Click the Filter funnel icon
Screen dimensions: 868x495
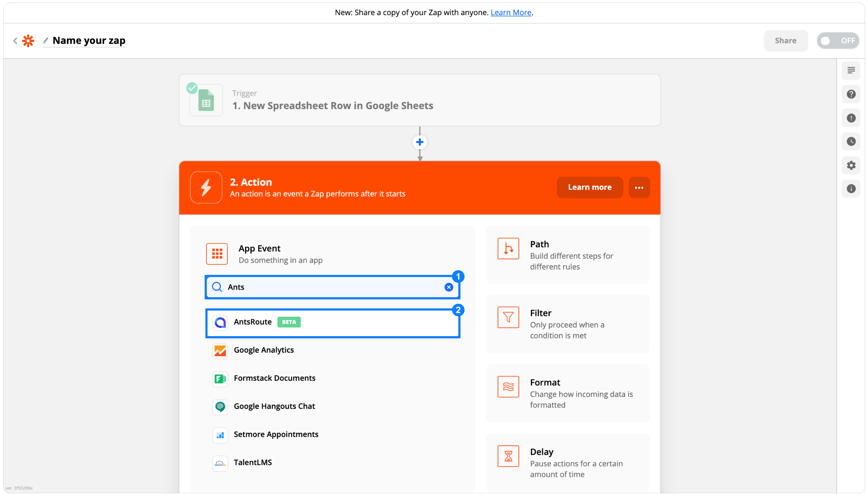[x=508, y=317]
